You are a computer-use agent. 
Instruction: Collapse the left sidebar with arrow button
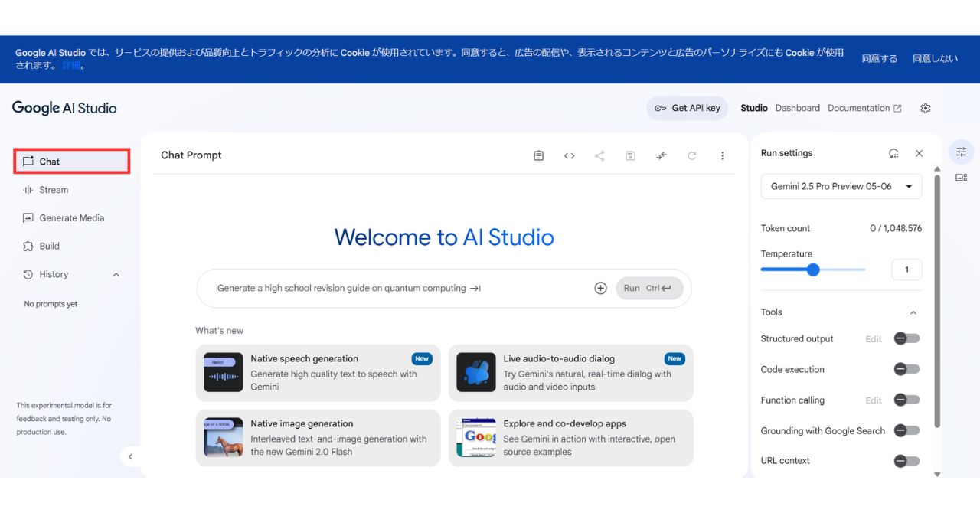pos(130,456)
